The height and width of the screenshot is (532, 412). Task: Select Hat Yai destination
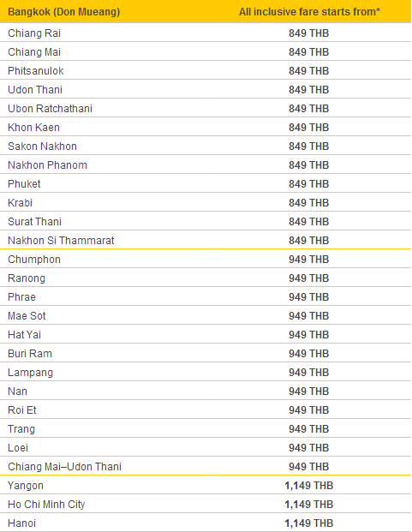pyautogui.click(x=25, y=335)
